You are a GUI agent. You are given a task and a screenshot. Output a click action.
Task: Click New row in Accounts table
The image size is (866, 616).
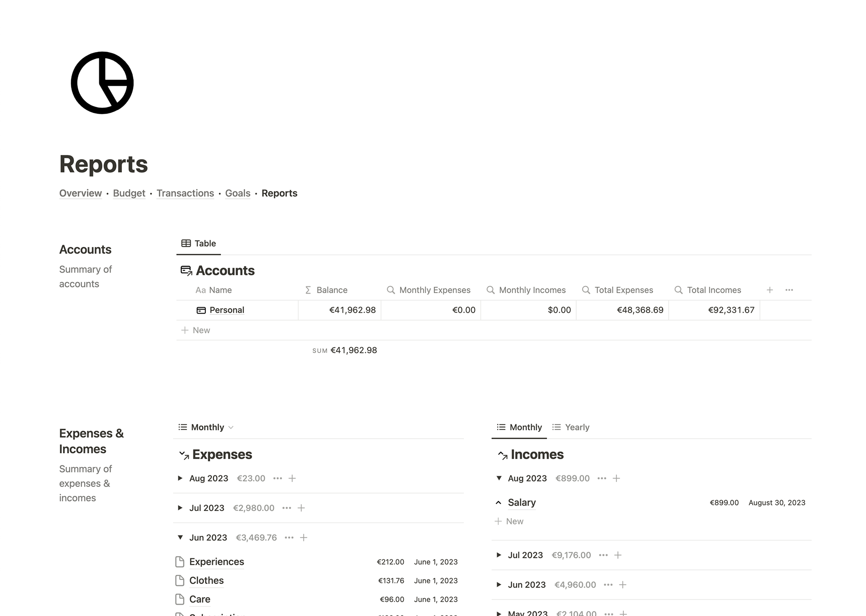click(196, 330)
